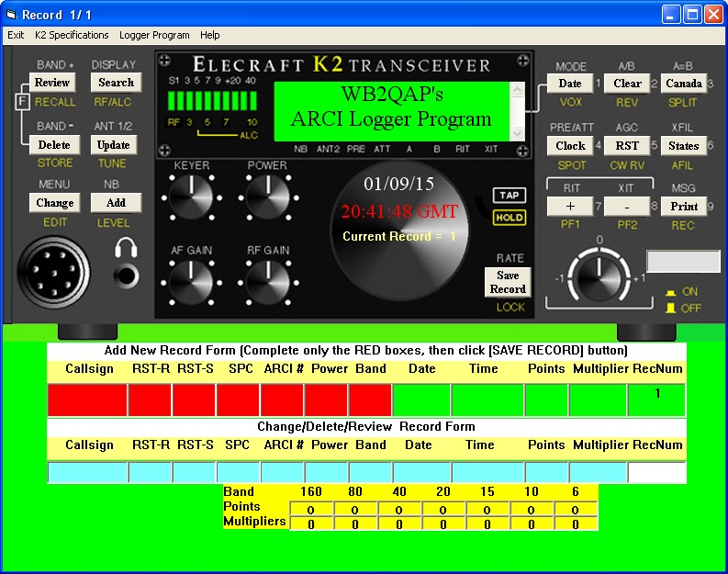Click the green Time field in Add form
Image resolution: width=728 pixels, height=574 pixels.
coord(487,400)
